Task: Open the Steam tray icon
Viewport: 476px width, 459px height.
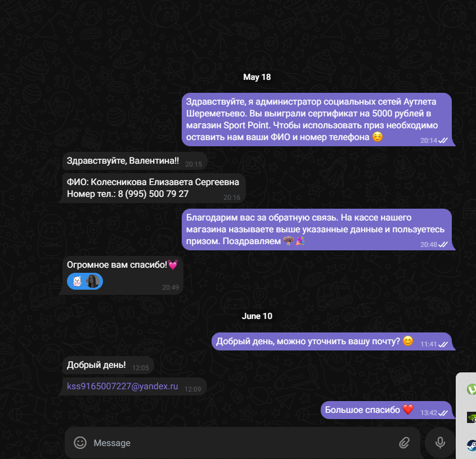Action: [471, 445]
